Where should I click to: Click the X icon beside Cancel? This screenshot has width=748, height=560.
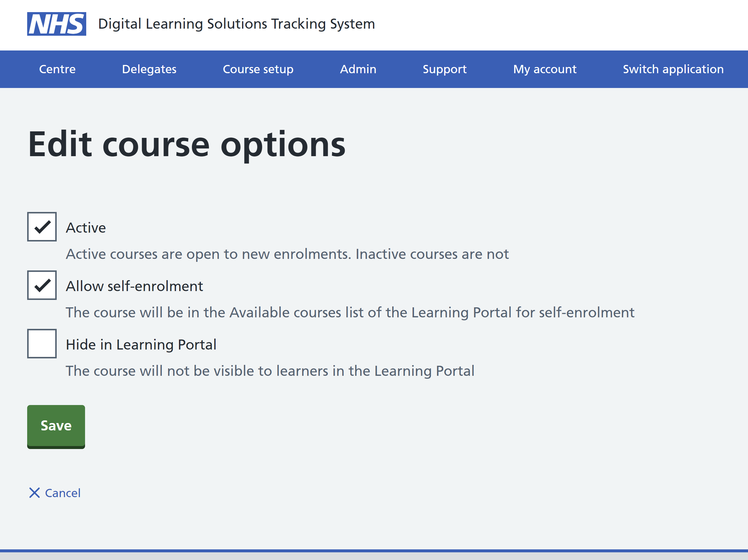coord(34,493)
